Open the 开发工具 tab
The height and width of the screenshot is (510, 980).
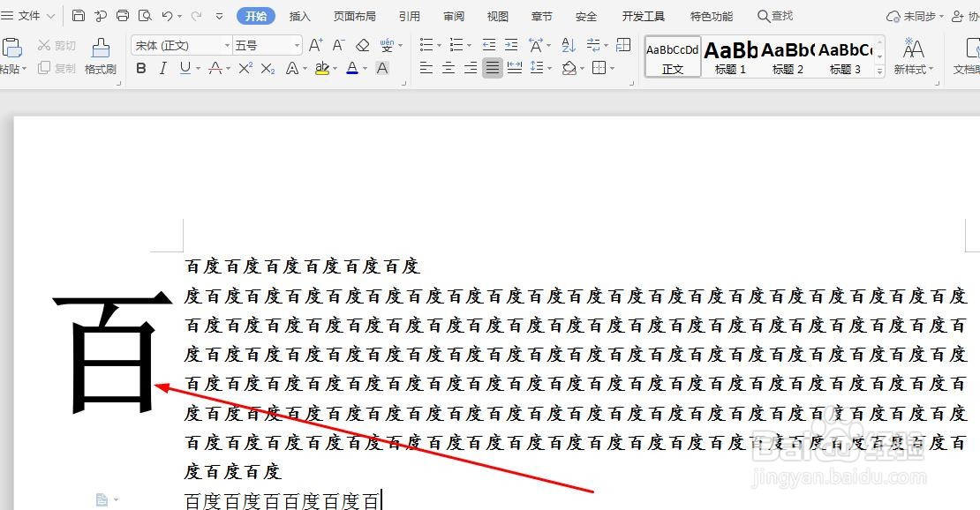(x=643, y=16)
